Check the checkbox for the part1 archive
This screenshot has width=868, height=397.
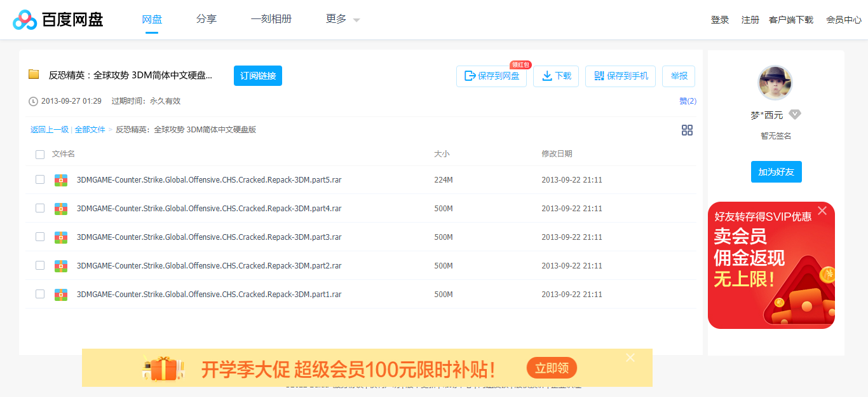pyautogui.click(x=40, y=294)
